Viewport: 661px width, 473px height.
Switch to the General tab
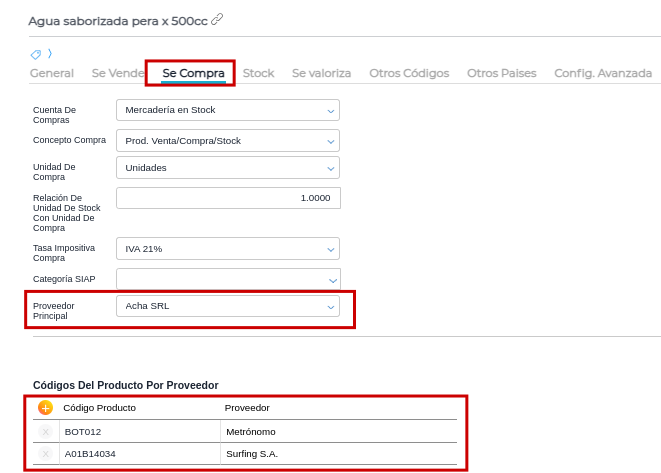[52, 73]
